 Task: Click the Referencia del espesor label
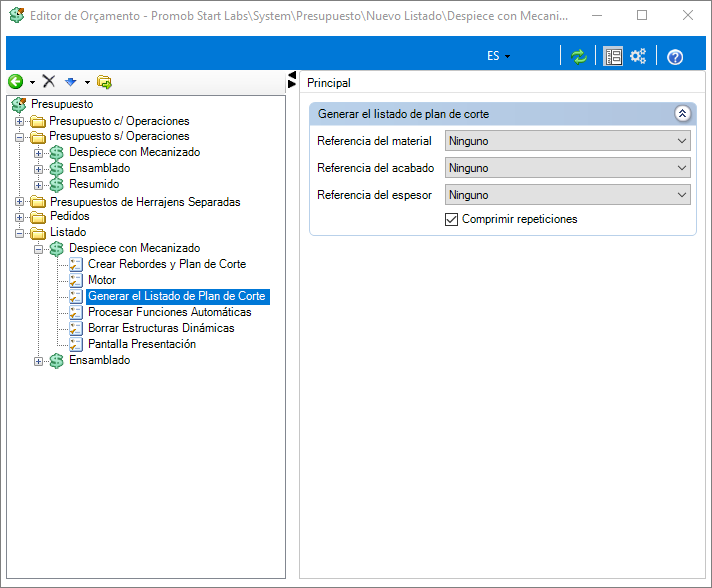click(374, 195)
